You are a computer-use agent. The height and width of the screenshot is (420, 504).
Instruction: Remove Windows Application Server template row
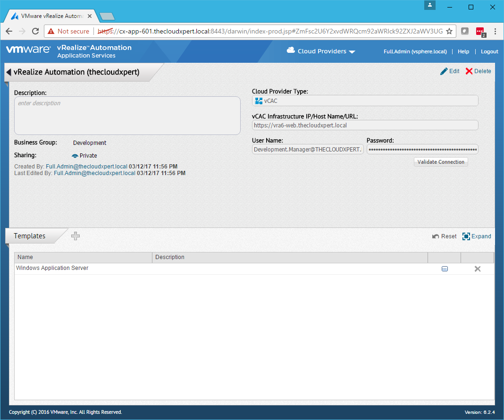coord(477,269)
